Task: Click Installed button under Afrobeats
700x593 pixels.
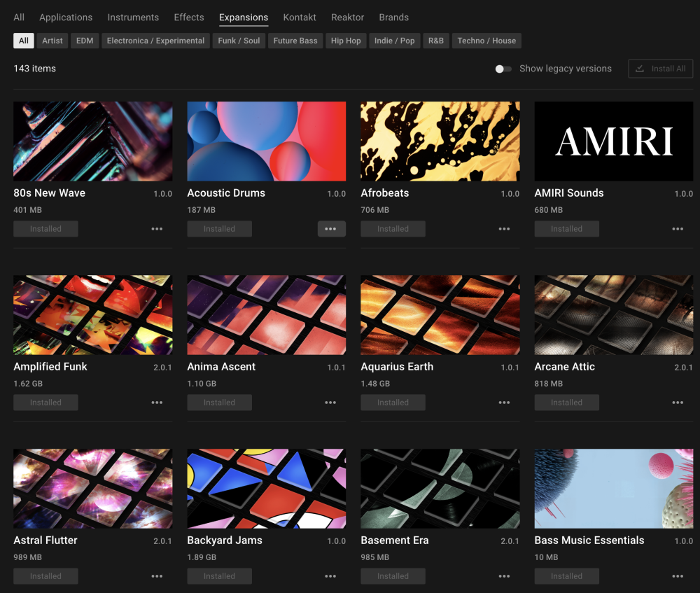Action: click(393, 229)
